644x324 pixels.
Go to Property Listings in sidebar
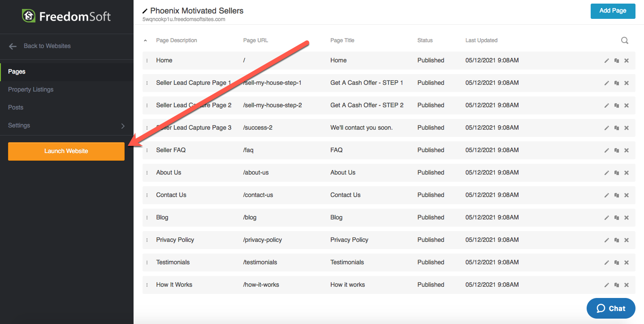coord(30,90)
